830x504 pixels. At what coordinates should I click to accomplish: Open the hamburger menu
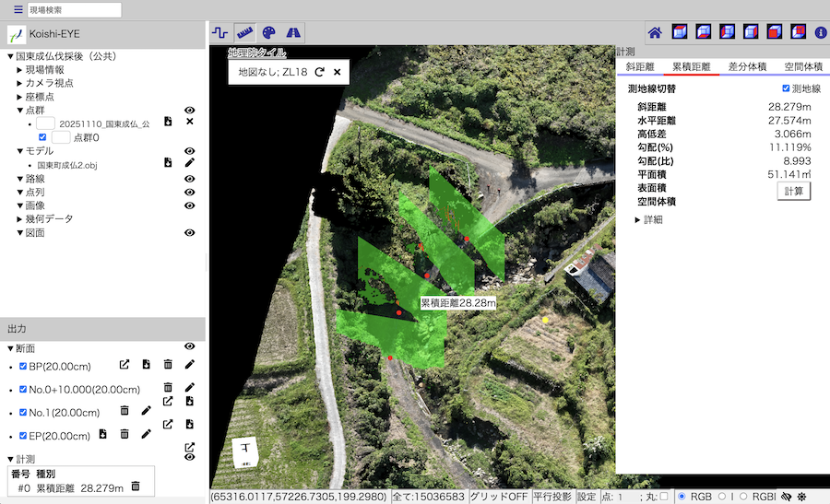click(18, 10)
